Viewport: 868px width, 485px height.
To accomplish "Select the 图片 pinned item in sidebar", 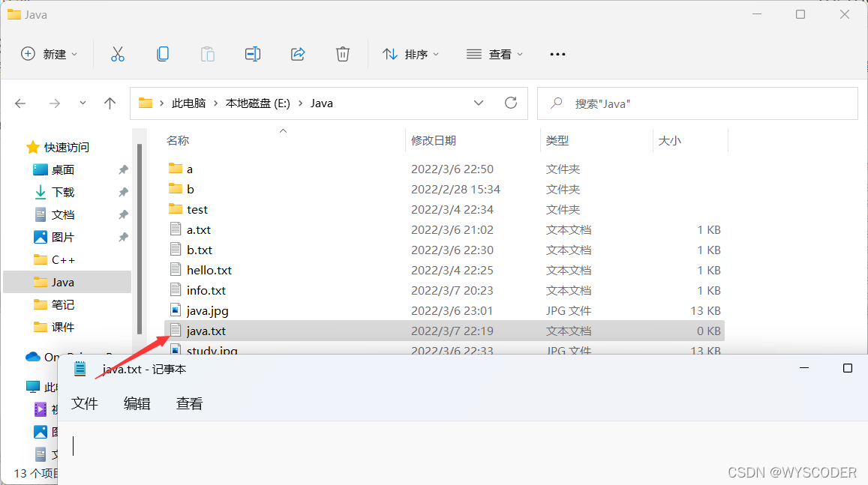I will click(65, 236).
